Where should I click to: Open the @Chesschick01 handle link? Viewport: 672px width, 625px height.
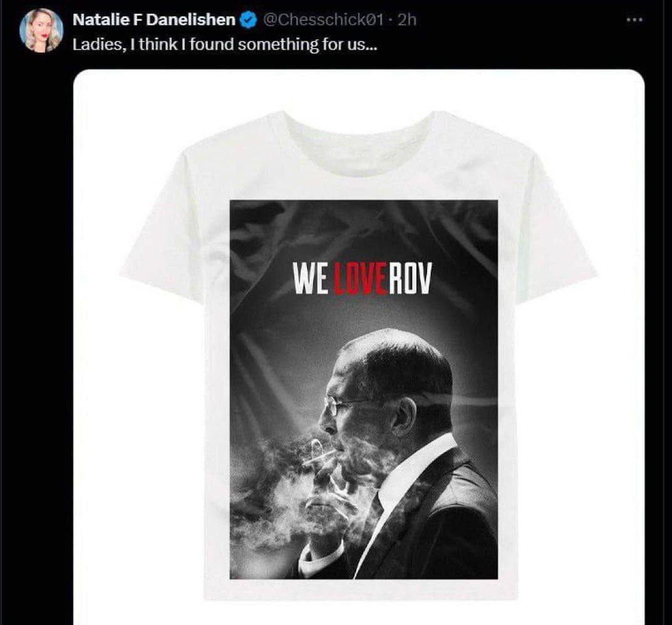coord(323,19)
